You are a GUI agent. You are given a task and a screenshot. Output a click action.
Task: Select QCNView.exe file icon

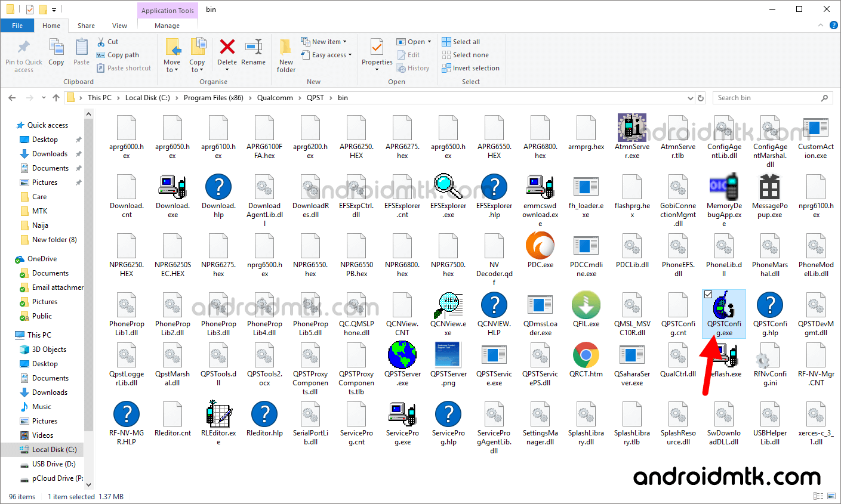tap(448, 305)
